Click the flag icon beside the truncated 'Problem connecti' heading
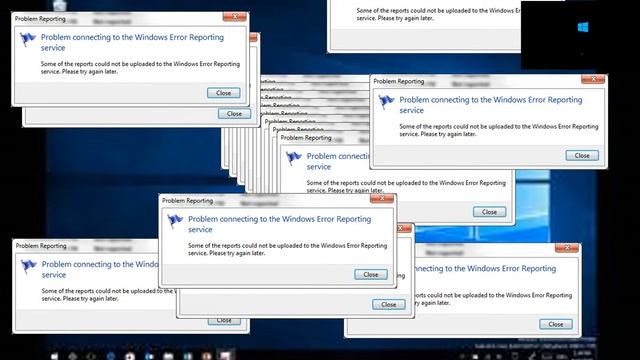Screen dimensions: 640x360 pyautogui.click(x=293, y=158)
